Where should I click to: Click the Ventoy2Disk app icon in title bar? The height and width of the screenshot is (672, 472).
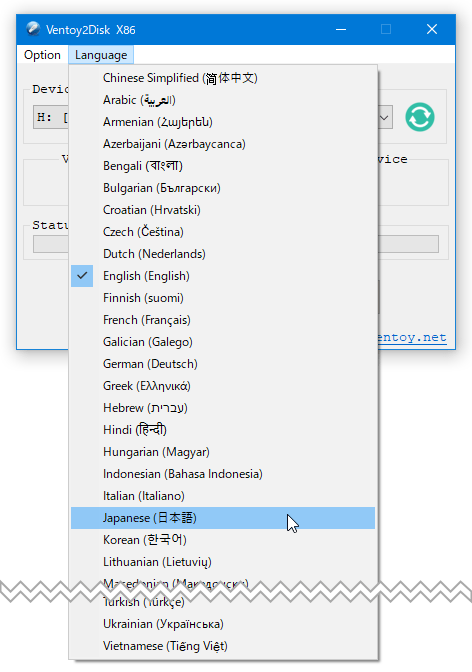(33, 29)
